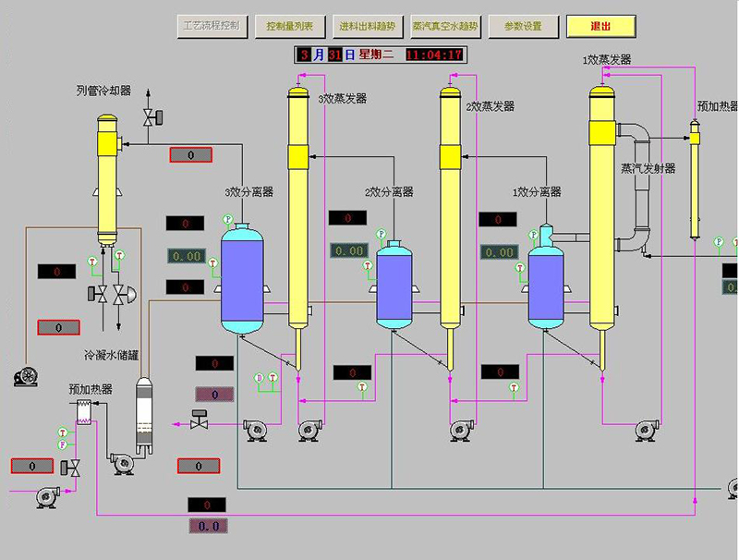This screenshot has height=560, width=739.
Task: Select the 3效分离器 blue vessel
Action: pos(243,281)
